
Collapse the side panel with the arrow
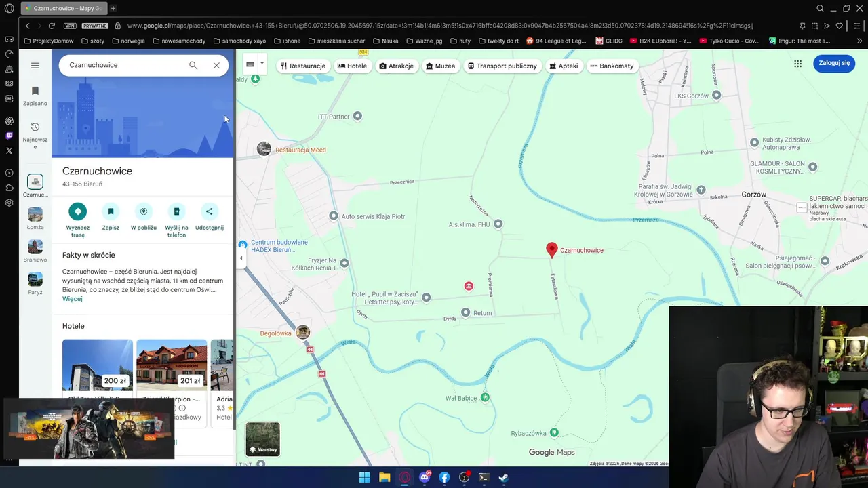click(x=241, y=258)
